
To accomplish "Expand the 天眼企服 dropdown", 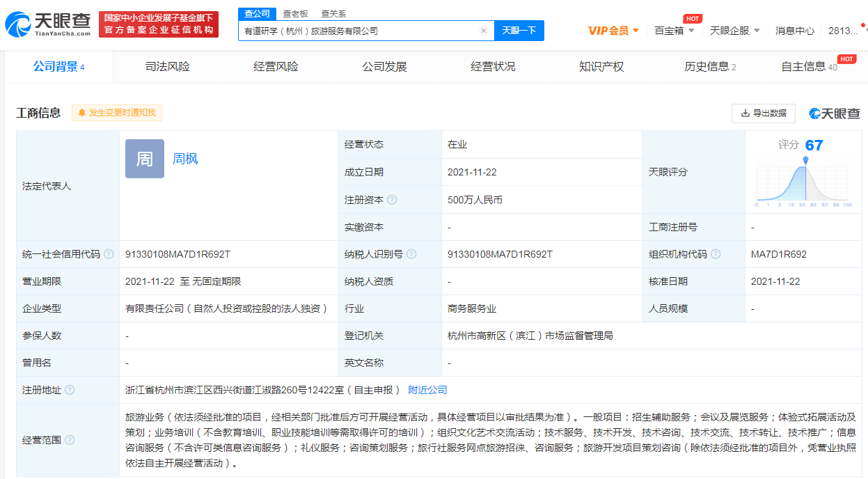I will [734, 31].
